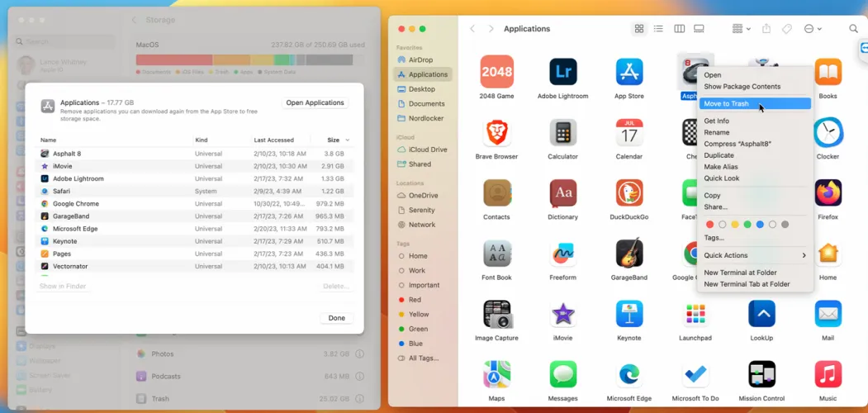Image resolution: width=868 pixels, height=413 pixels.
Task: Switch Finder to list view
Action: point(658,29)
